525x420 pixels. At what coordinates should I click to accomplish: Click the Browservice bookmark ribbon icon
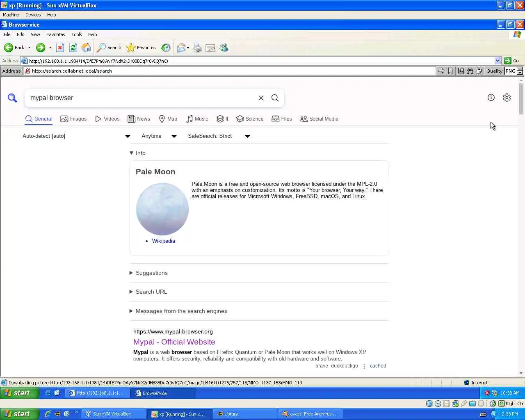(450, 71)
